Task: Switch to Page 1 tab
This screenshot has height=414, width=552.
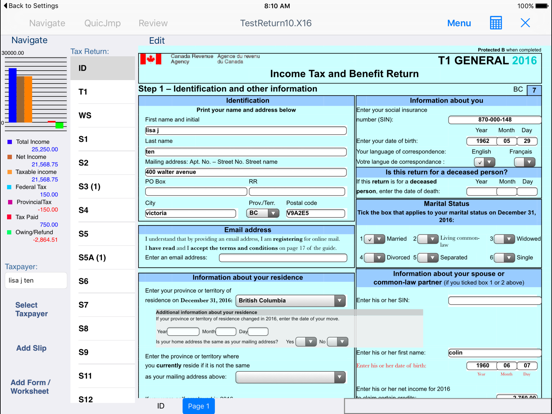Action: (x=199, y=406)
